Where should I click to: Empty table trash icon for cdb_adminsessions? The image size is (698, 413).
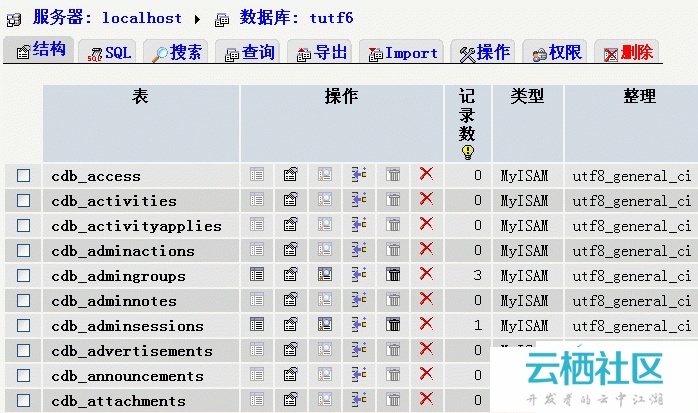coord(393,324)
